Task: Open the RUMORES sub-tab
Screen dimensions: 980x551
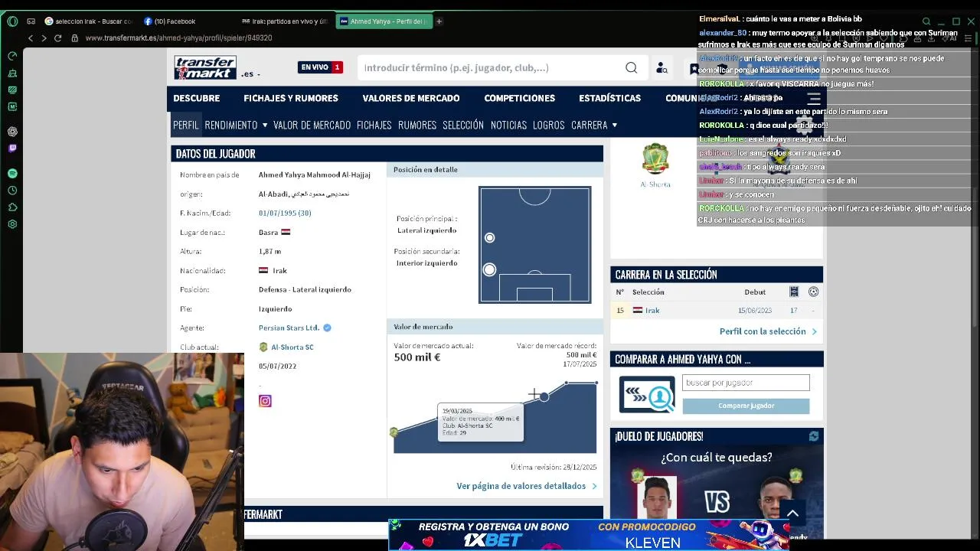Action: click(417, 125)
